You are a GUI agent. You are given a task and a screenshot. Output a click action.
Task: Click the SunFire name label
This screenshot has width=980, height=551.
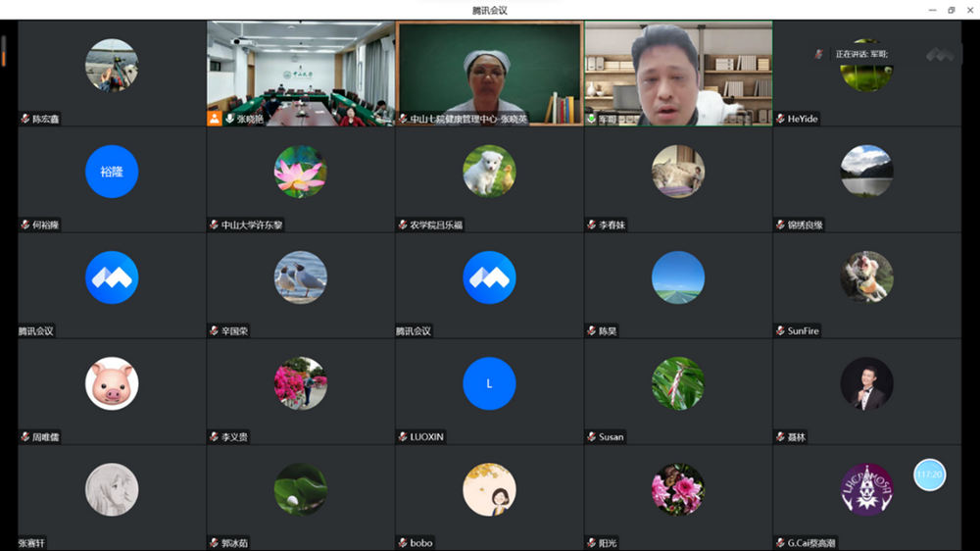[x=803, y=331]
